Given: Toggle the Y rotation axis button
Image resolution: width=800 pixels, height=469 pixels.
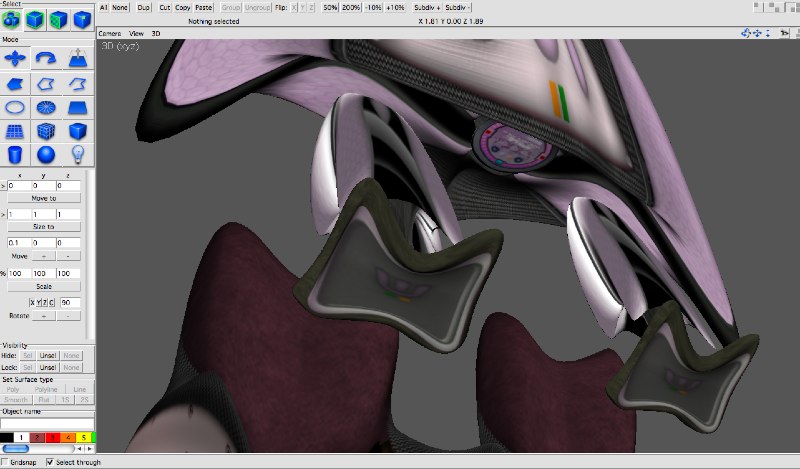Looking at the screenshot, I should pyautogui.click(x=39, y=303).
